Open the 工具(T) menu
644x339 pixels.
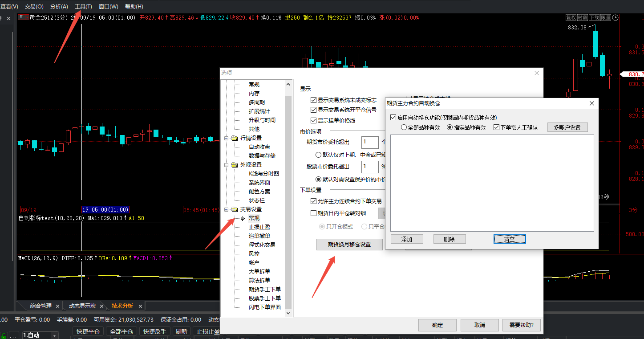click(83, 7)
